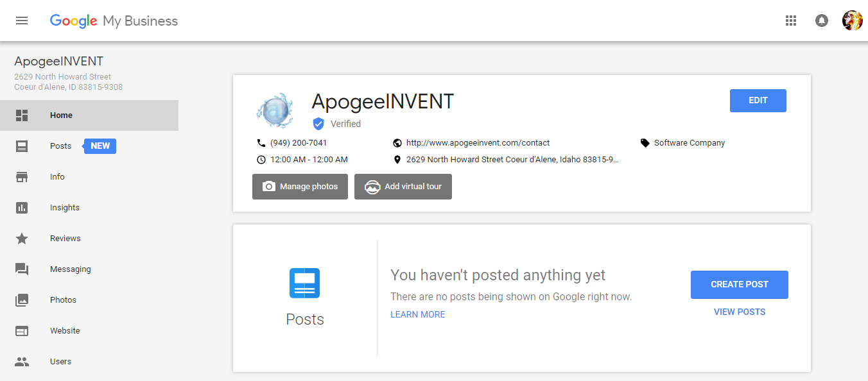Click the 2629 North Howard Street address in card
Screen dimensions: 868x381
tap(512, 160)
